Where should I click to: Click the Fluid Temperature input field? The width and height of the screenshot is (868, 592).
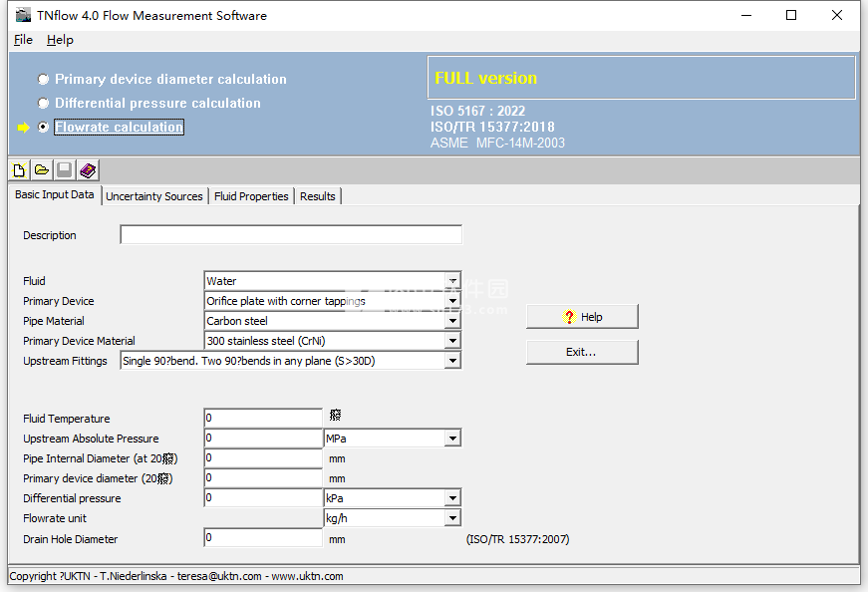point(263,418)
